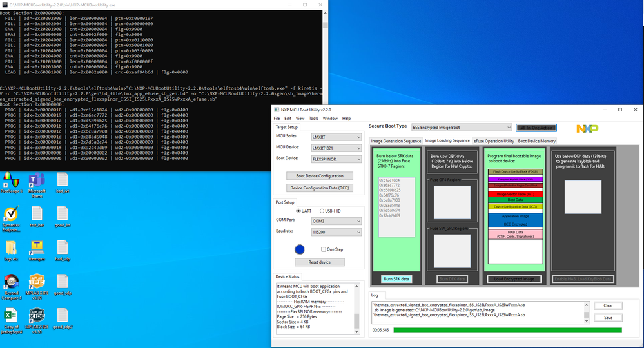Screen dimensions: 644x348
Task: Select the good_sdp2 file icon
Action: [x=63, y=319]
